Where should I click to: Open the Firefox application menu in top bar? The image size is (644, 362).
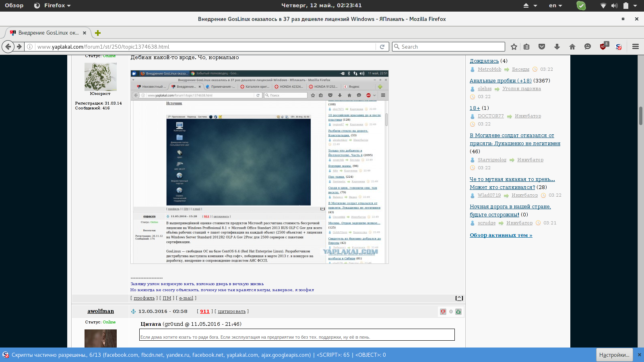53,6
